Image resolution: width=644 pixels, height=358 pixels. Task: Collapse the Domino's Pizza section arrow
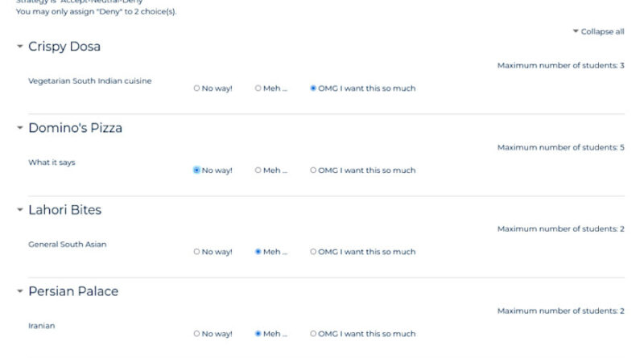[x=19, y=128]
